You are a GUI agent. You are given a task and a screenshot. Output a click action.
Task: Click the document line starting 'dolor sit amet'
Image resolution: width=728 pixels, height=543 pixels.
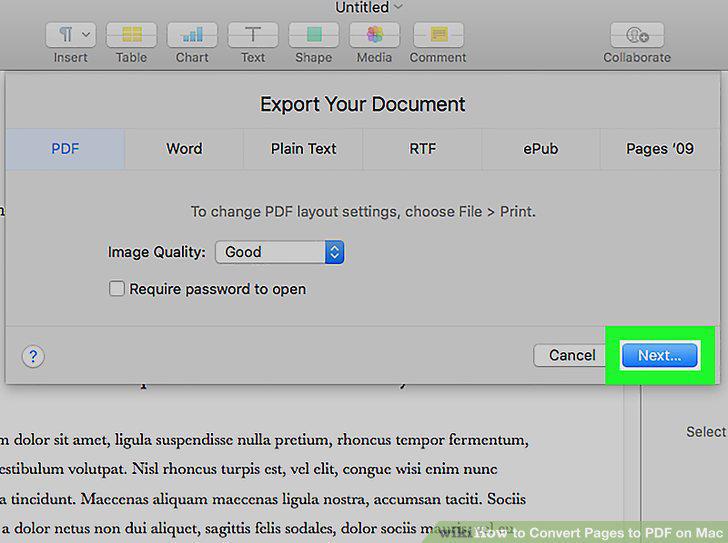264,440
